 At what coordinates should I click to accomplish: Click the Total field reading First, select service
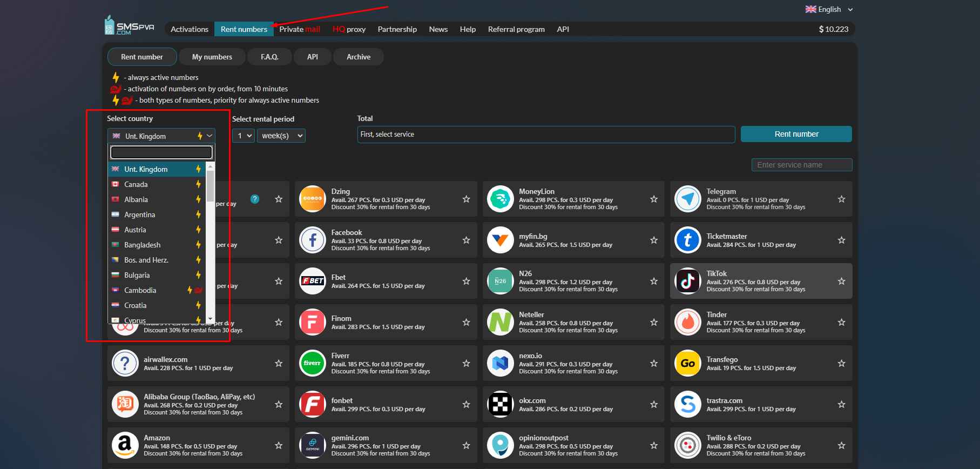(x=546, y=134)
